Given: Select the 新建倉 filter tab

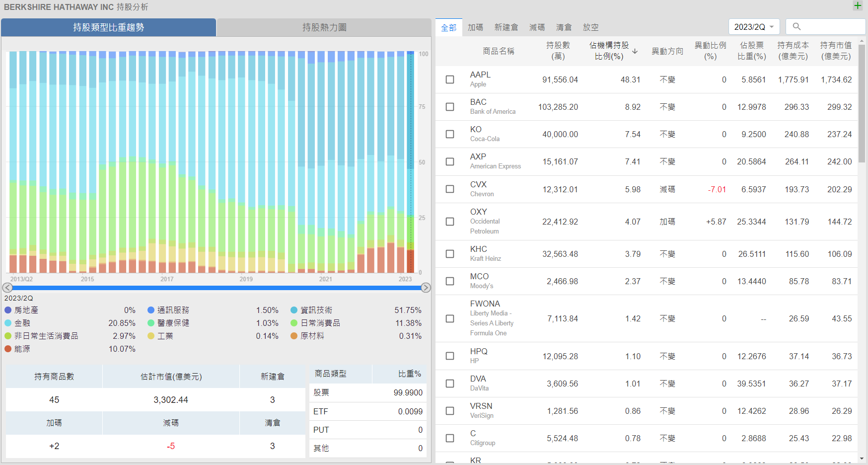Looking at the screenshot, I should (x=506, y=27).
